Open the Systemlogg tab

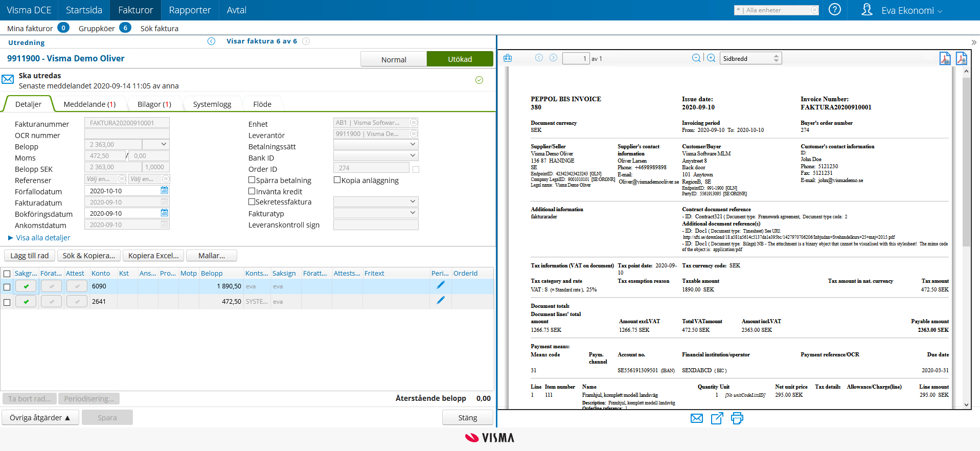[212, 104]
